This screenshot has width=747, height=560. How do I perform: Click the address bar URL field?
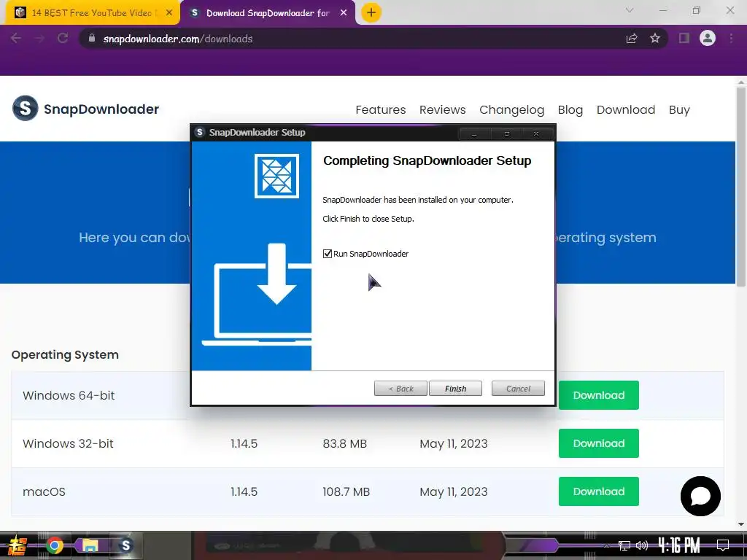tap(352, 39)
